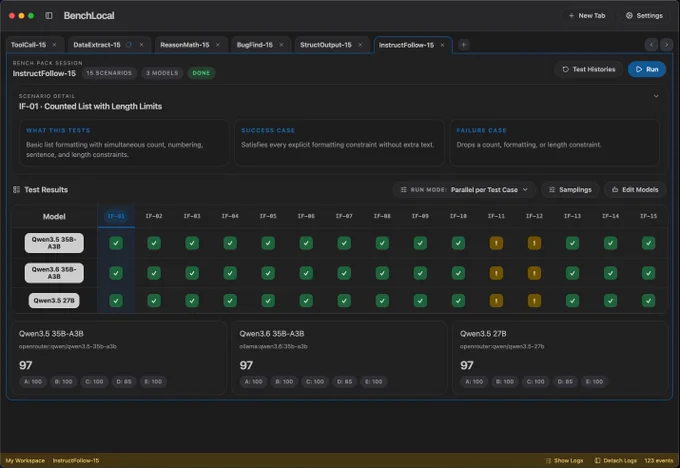Open Qwen3.6 35B-A3B IF-04 pass result

(230, 273)
